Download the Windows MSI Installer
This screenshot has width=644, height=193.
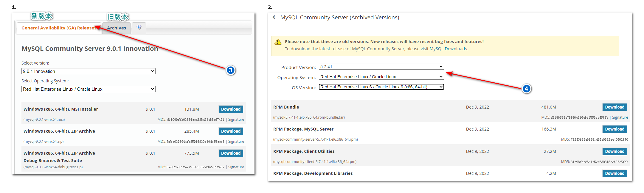[231, 109]
